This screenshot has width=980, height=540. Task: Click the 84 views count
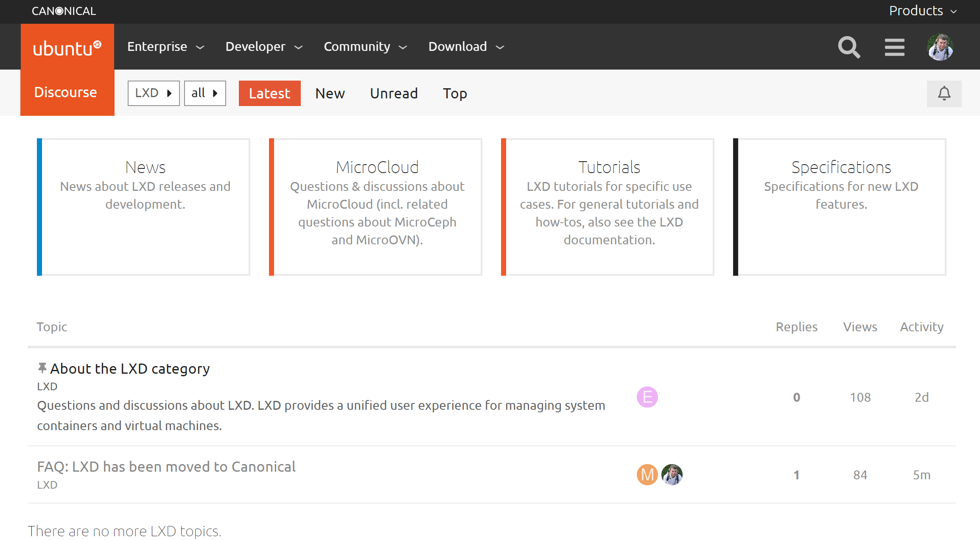[860, 475]
